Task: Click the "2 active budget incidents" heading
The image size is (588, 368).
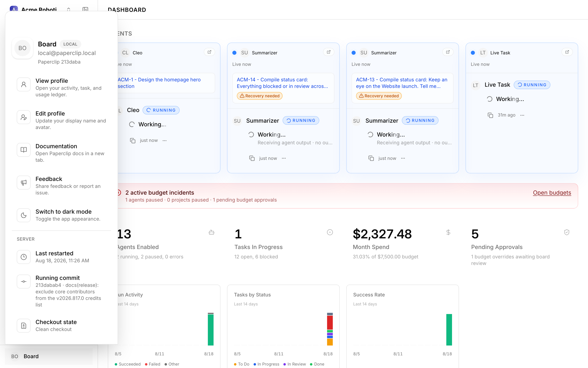Action: coord(160,193)
